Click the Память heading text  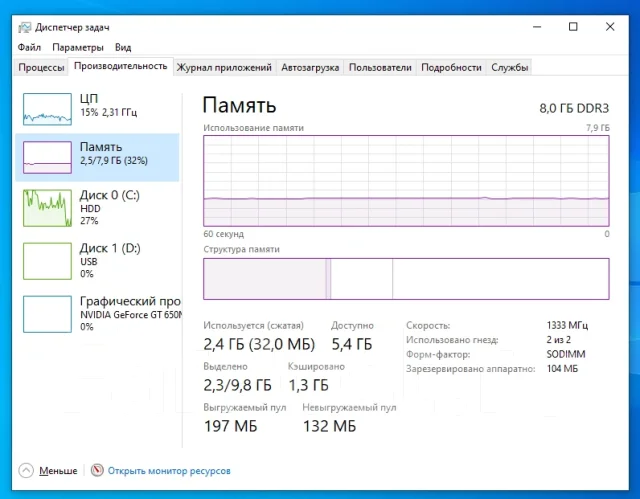239,105
